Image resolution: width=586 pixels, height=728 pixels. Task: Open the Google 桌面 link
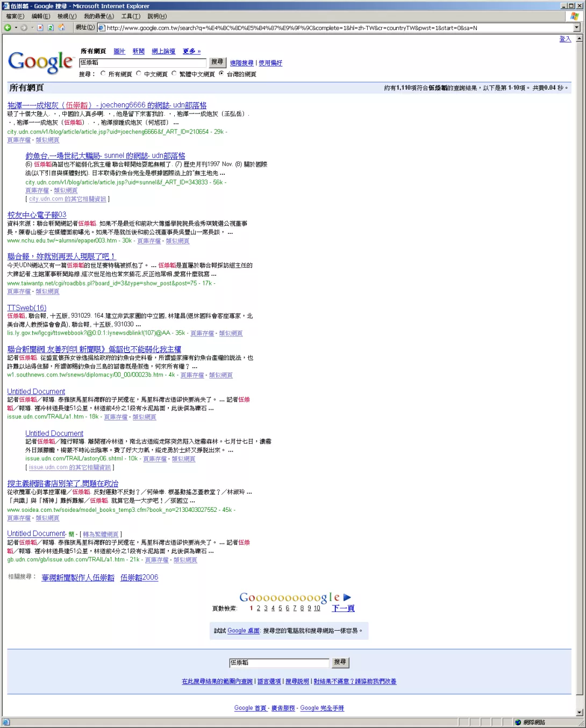pyautogui.click(x=244, y=631)
